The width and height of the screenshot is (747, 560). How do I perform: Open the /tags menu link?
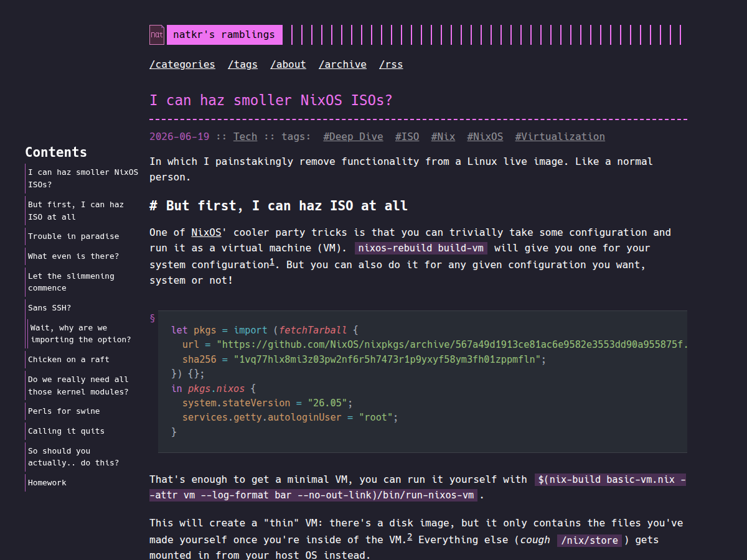tap(243, 65)
